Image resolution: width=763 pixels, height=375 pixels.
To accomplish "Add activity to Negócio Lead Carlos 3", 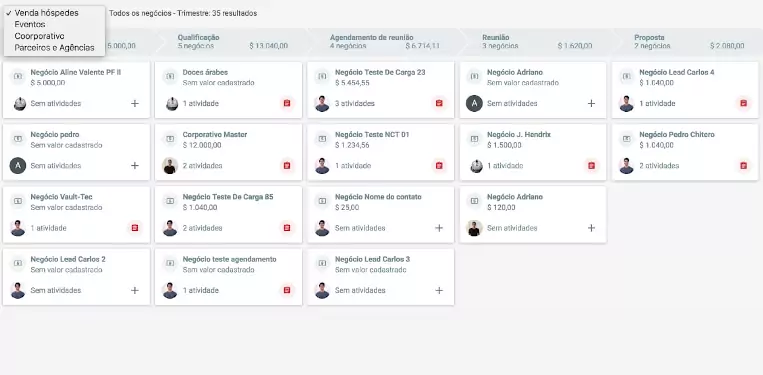I will [439, 290].
